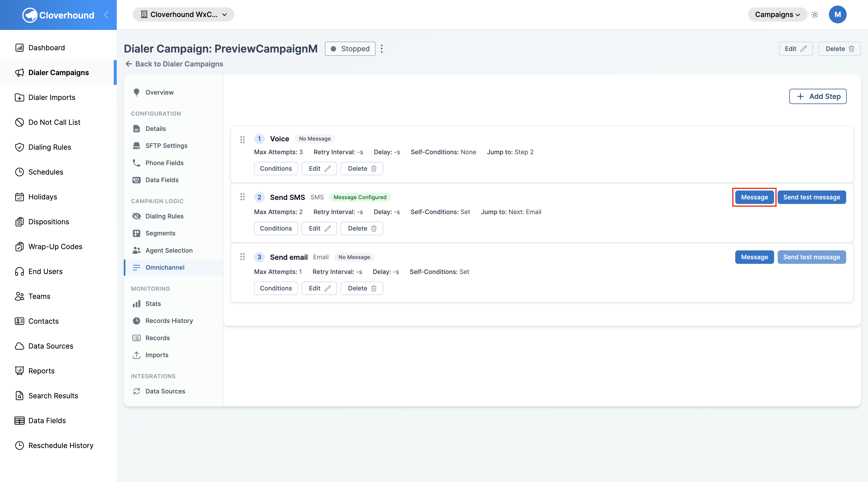Image resolution: width=868 pixels, height=482 pixels.
Task: Delete the Voice step
Action: point(362,169)
